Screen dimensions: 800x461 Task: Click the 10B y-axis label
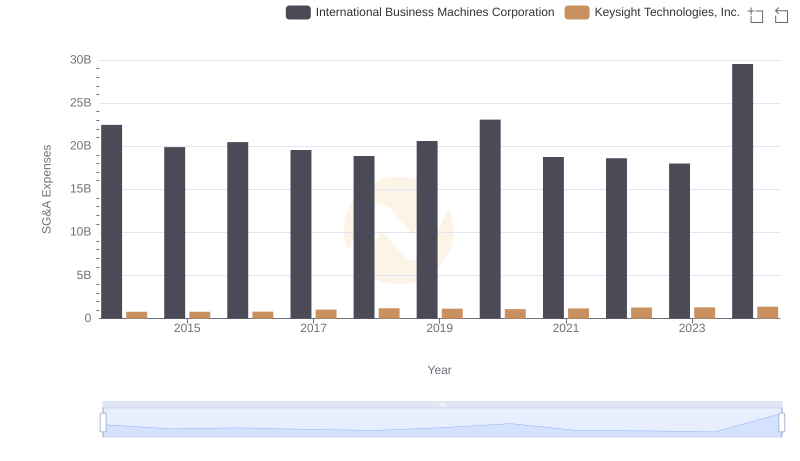click(x=81, y=232)
